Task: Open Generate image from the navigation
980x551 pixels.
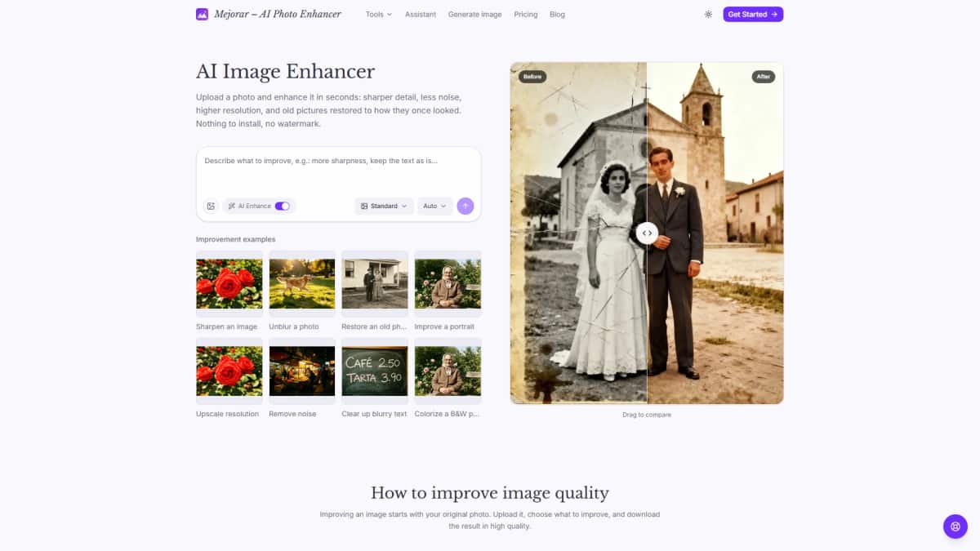Action: click(475, 14)
